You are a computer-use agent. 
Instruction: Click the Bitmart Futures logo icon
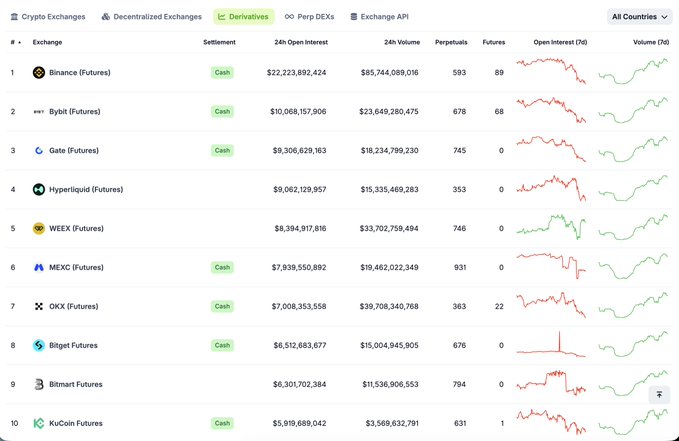tap(39, 384)
